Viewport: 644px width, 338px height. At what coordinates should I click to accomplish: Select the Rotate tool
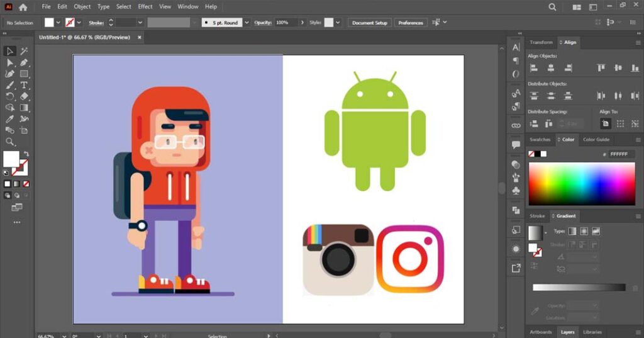click(x=9, y=96)
